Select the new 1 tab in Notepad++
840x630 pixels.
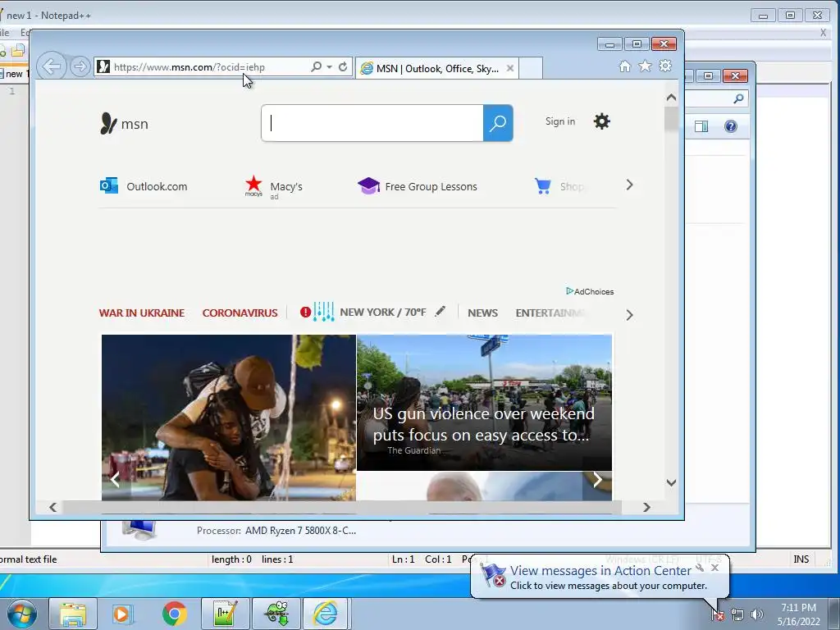click(x=15, y=74)
